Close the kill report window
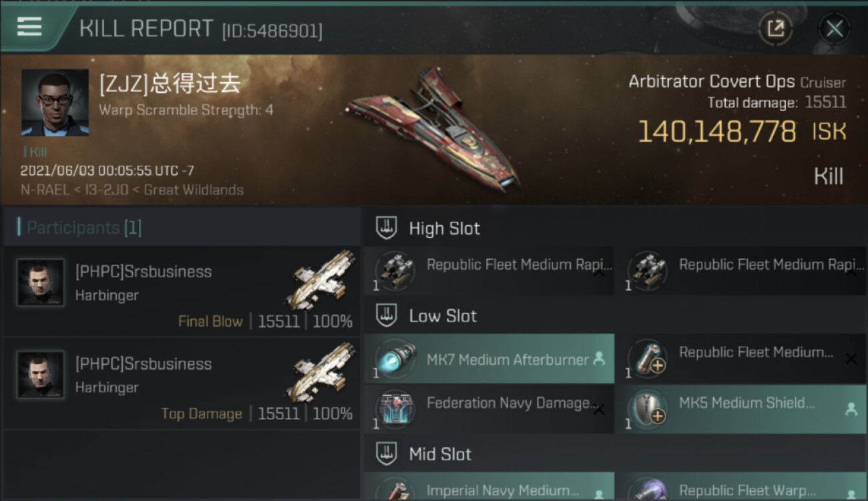This screenshot has width=868, height=501. pyautogui.click(x=834, y=28)
